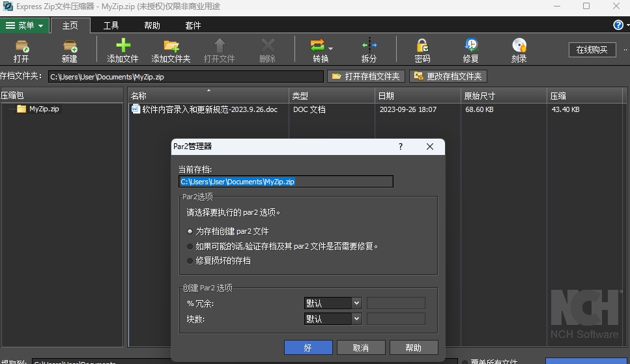Click the Delete X toolbar icon
630x364 pixels.
pyautogui.click(x=268, y=46)
